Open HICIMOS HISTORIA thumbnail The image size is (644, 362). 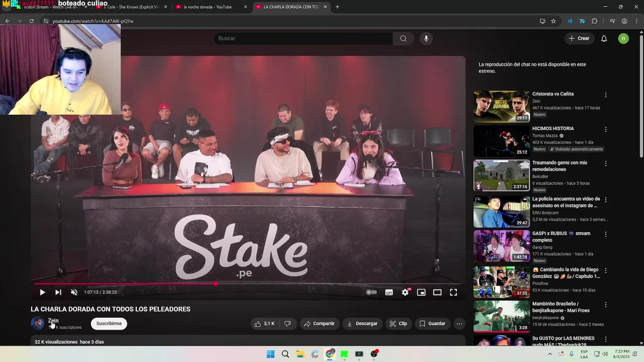point(501,141)
